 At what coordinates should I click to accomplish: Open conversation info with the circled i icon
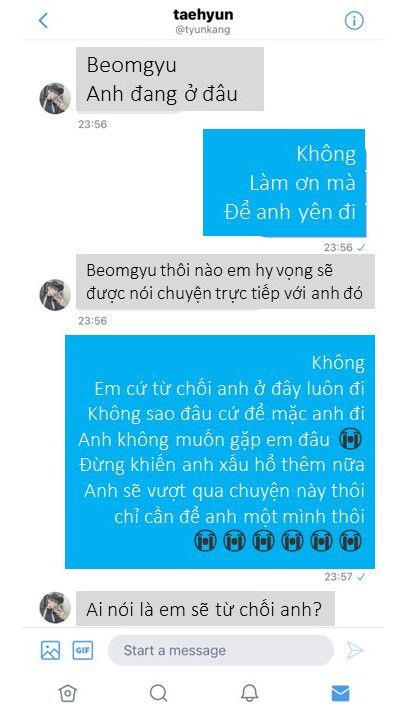[353, 20]
